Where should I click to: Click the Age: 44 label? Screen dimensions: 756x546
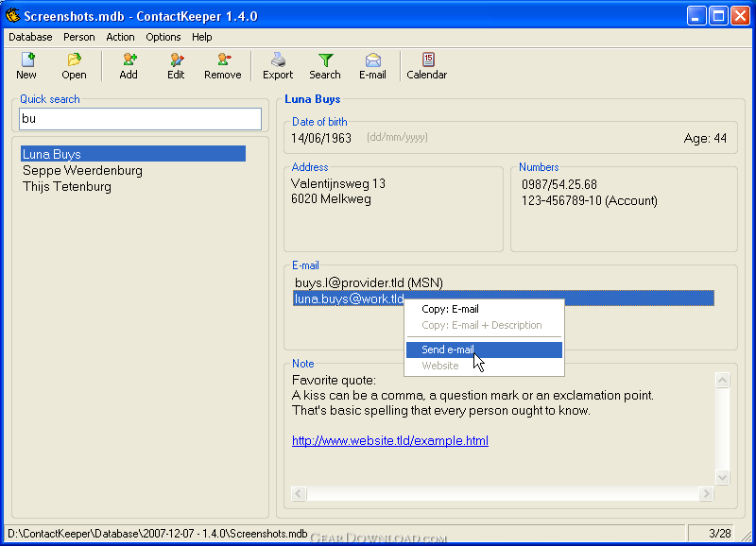pyautogui.click(x=705, y=139)
